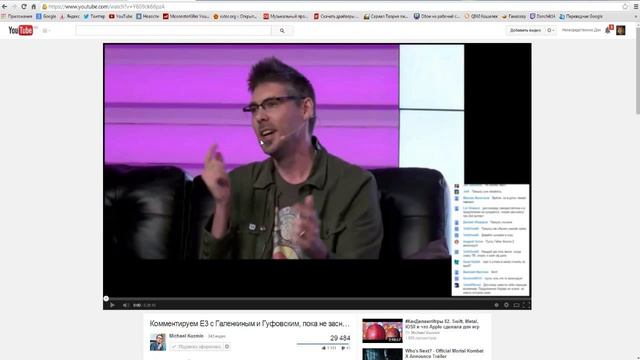Add video to Watch Later clock icon
The height and width of the screenshot is (360, 640).
click(x=496, y=305)
